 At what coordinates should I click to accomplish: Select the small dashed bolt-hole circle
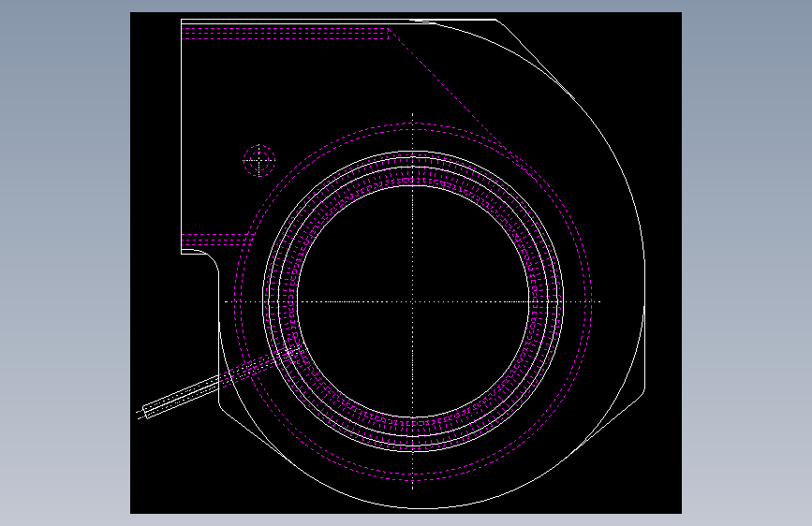click(258, 160)
